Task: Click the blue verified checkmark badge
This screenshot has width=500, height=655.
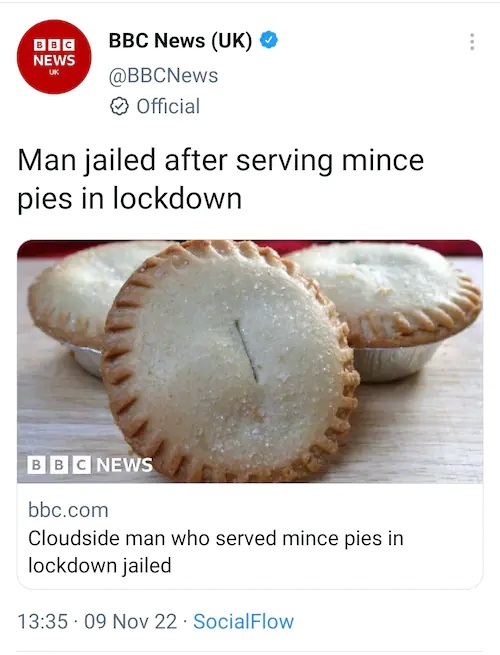Action: 269,40
